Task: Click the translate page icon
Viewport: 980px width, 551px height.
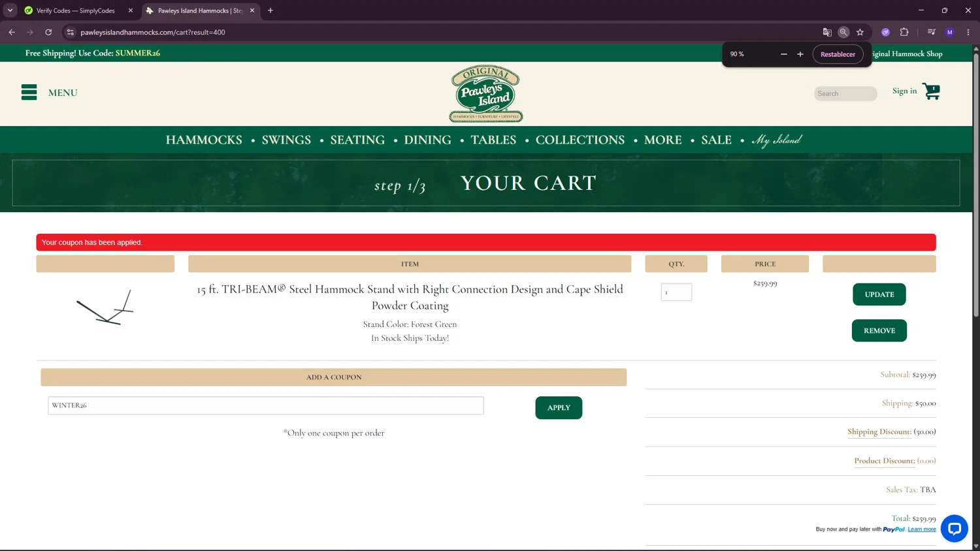Action: coord(827,32)
